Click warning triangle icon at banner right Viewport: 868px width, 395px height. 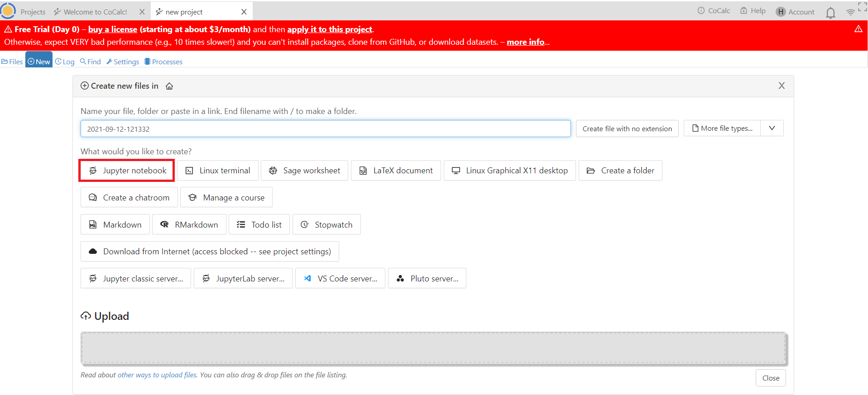click(858, 29)
